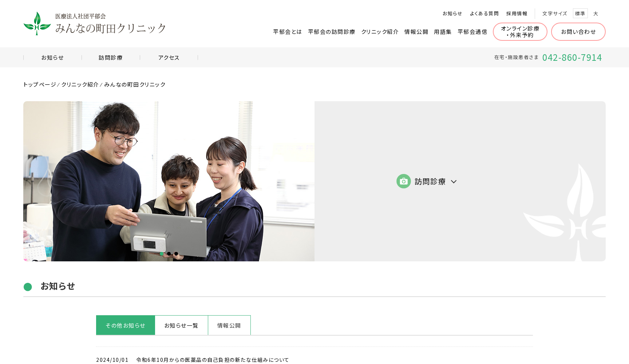Click the green medical bag icon beside 訪問診療

click(403, 181)
